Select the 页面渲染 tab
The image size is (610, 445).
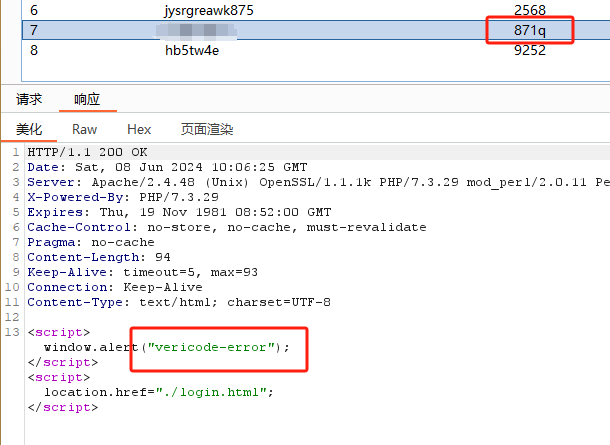[x=207, y=129]
